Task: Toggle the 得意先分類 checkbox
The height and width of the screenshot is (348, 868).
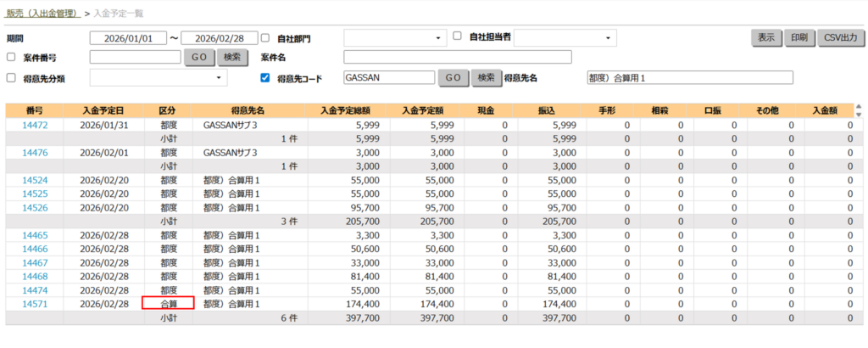Action: click(x=11, y=78)
